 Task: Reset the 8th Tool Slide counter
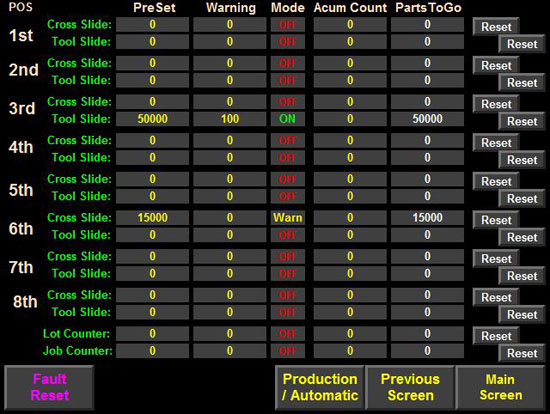(x=522, y=315)
